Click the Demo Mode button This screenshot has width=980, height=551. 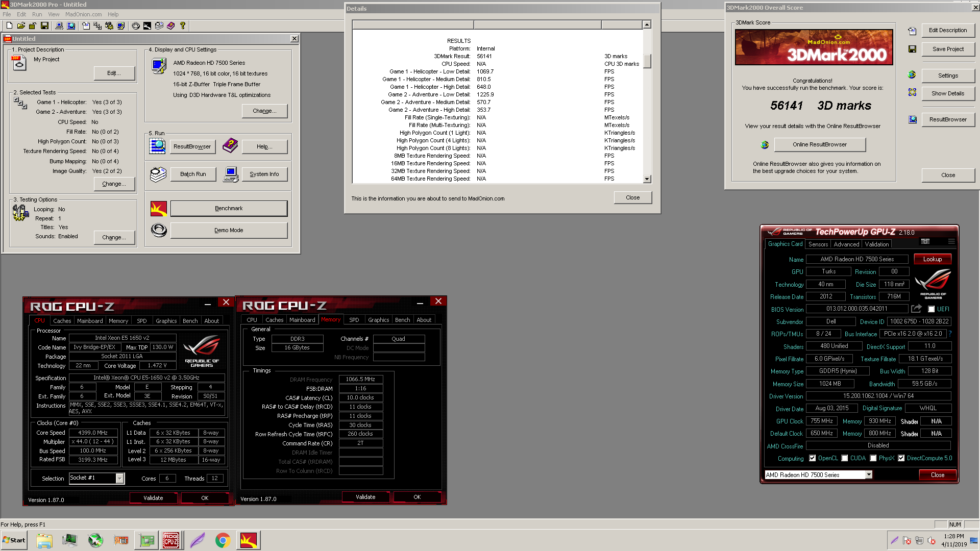pyautogui.click(x=229, y=230)
